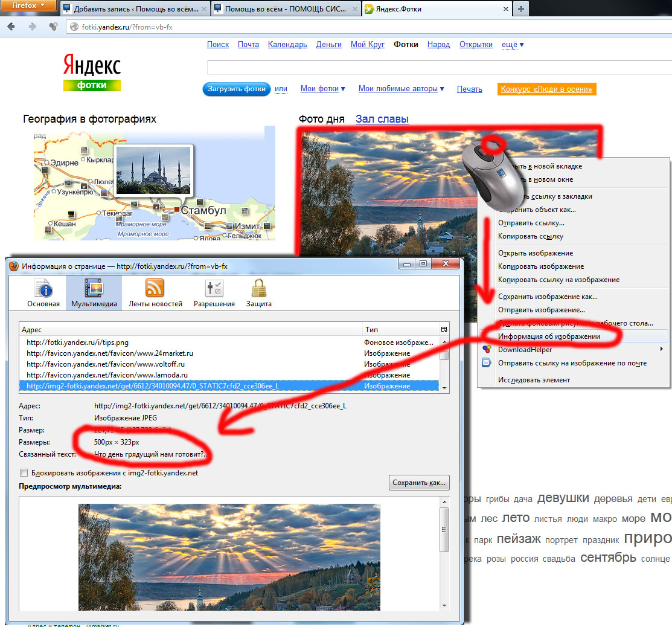Click the Сохранить как... button
Image resolution: width=672 pixels, height=627 pixels.
(x=419, y=483)
